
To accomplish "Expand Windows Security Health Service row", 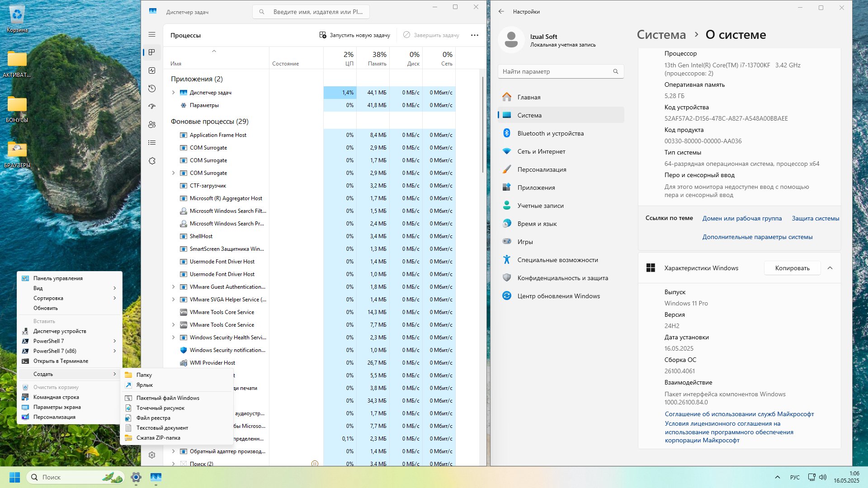I will (x=173, y=337).
